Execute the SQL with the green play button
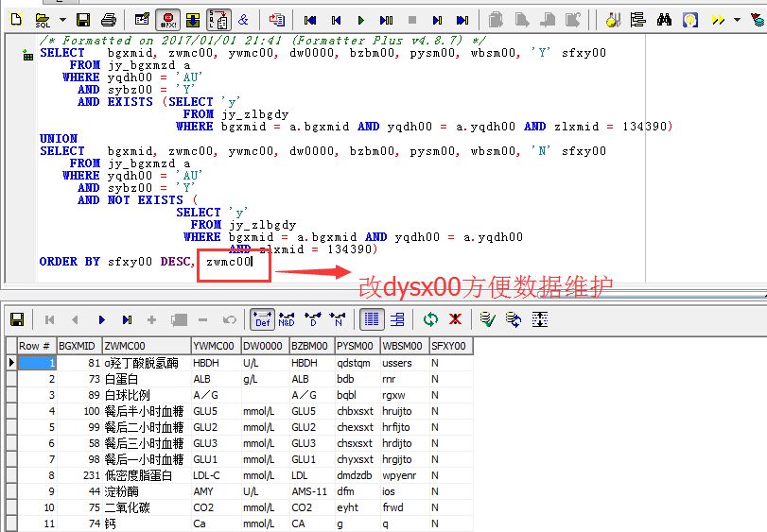This screenshot has width=767, height=532. tap(361, 20)
